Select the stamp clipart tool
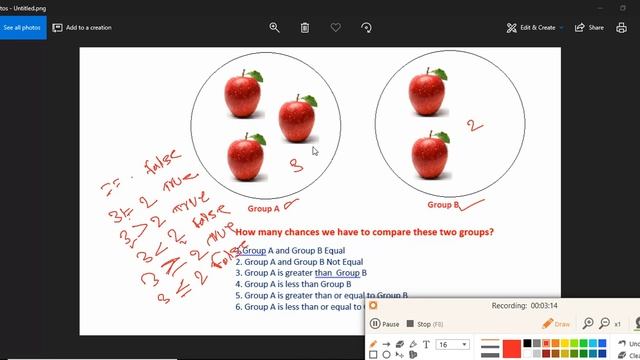Image resolution: width=640 pixels, height=360 pixels. 413,355
